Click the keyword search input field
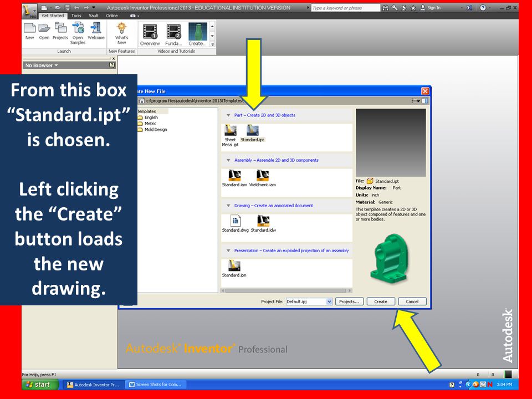This screenshot has width=532, height=399. click(x=345, y=8)
